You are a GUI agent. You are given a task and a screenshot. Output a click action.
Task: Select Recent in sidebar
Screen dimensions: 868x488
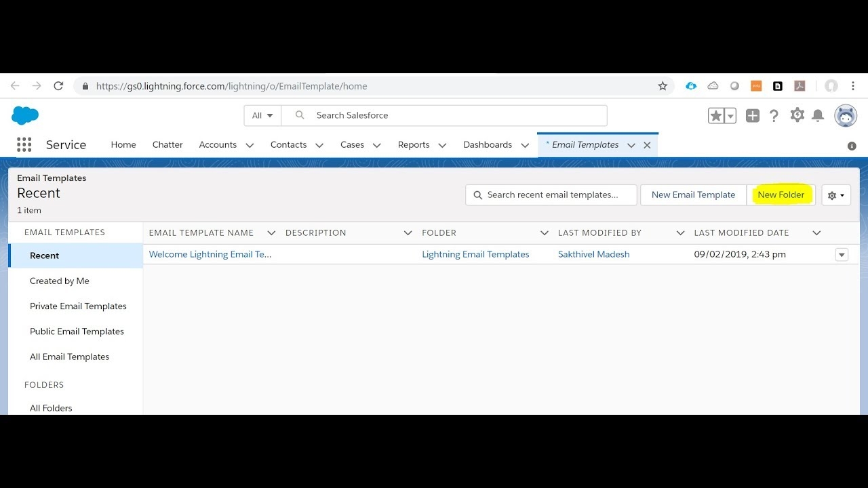tap(75, 256)
